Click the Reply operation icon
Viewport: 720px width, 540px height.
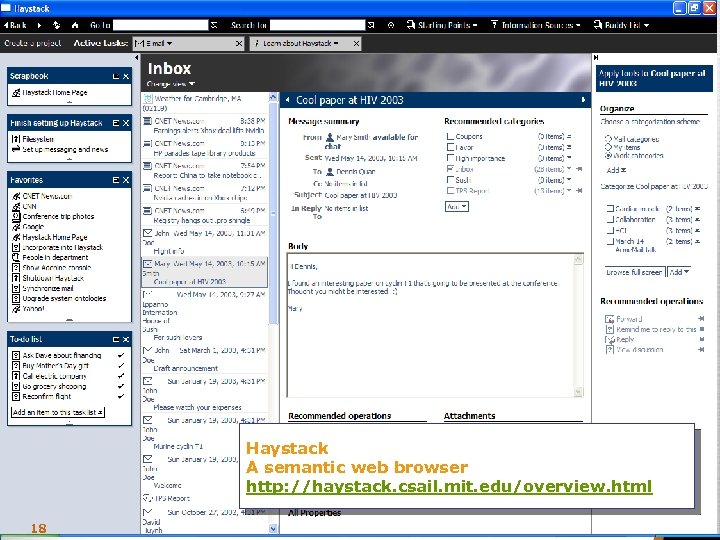click(609, 339)
